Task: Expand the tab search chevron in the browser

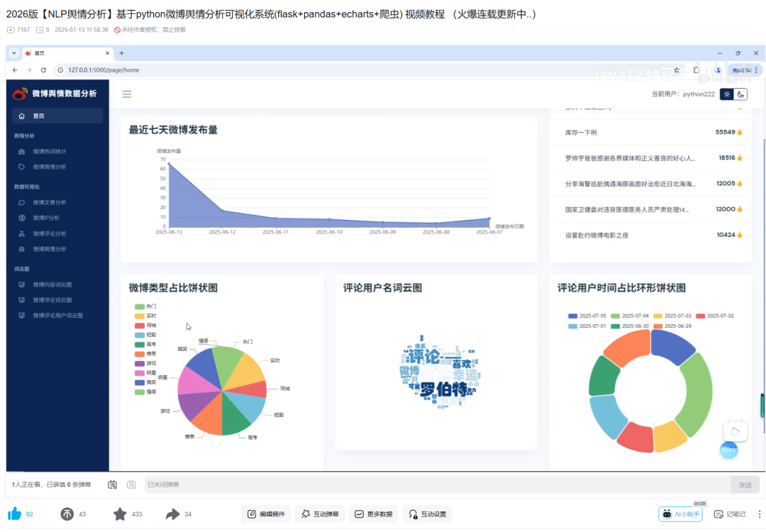Action: (14, 52)
